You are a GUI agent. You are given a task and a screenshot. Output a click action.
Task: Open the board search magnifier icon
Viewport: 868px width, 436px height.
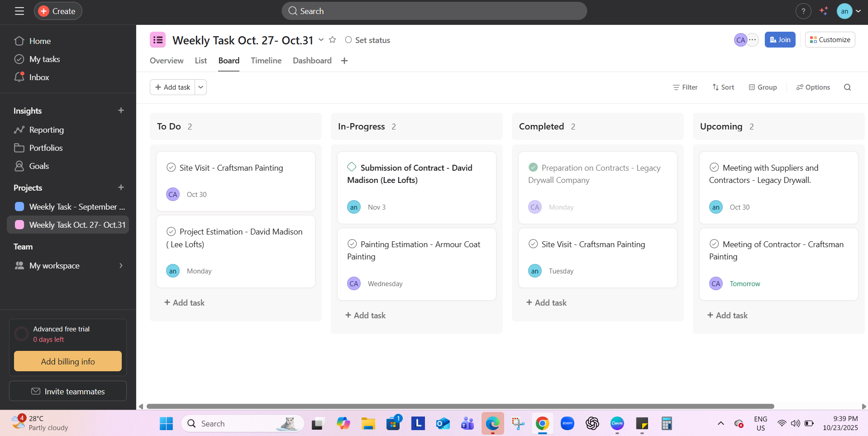(x=848, y=87)
